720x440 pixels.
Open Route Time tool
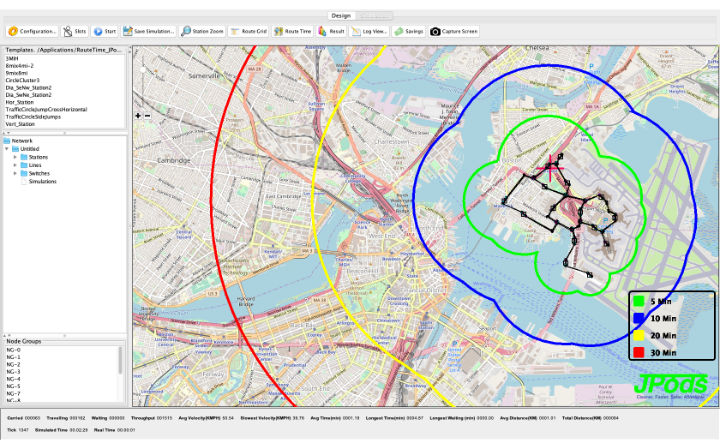pos(292,31)
